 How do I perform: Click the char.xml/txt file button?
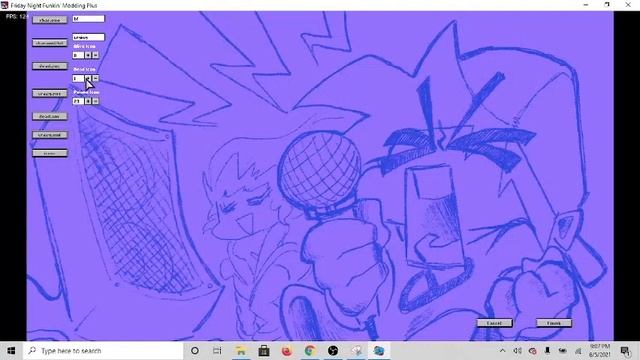[50, 43]
